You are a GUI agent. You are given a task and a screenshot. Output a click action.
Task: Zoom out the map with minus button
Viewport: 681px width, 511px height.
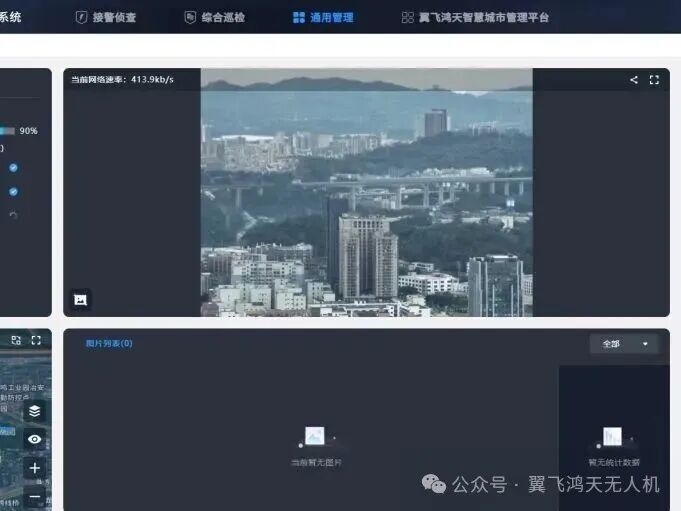[x=35, y=496]
